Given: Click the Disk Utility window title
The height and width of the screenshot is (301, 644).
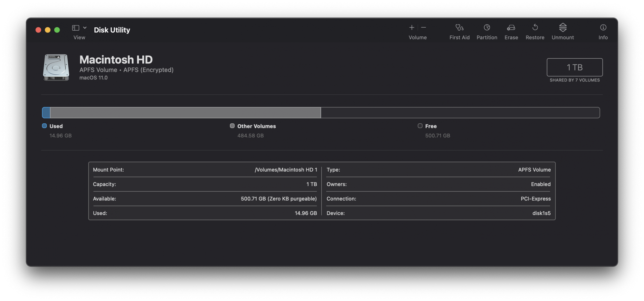Looking at the screenshot, I should click(x=112, y=30).
